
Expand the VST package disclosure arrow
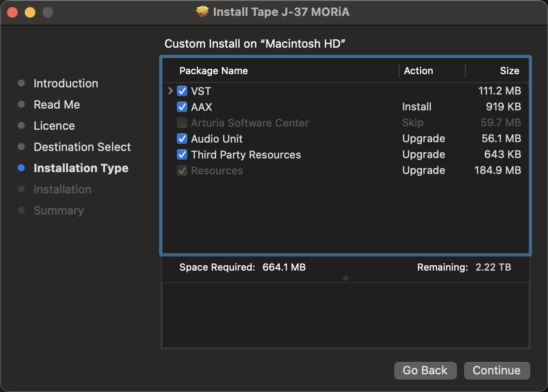[x=171, y=91]
